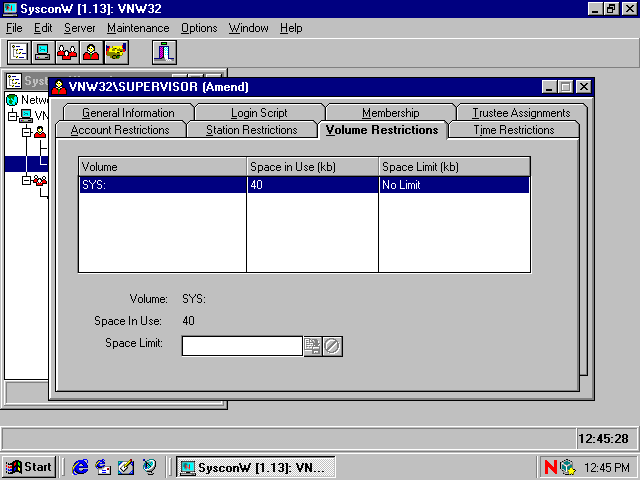Click the Space Limit (kb) column header
Screen dimensions: 640x480
tap(455, 167)
